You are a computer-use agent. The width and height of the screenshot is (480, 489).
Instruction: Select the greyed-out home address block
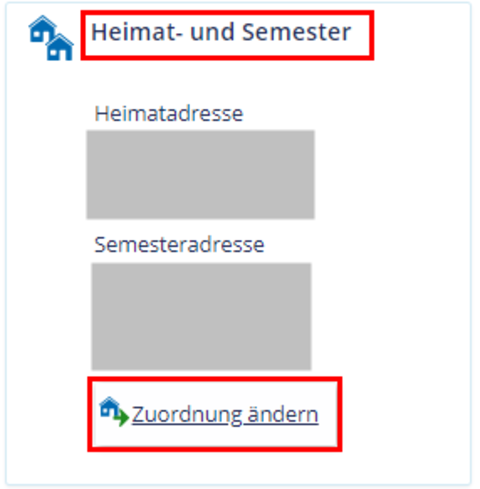[x=200, y=175]
